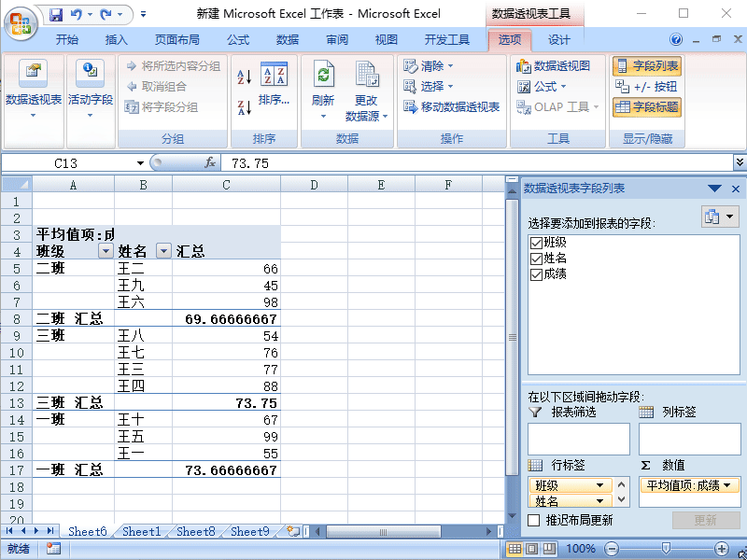Viewport: 747px width, 560px height.
Task: Insert a 数据透视图 chart
Action: 553,65
